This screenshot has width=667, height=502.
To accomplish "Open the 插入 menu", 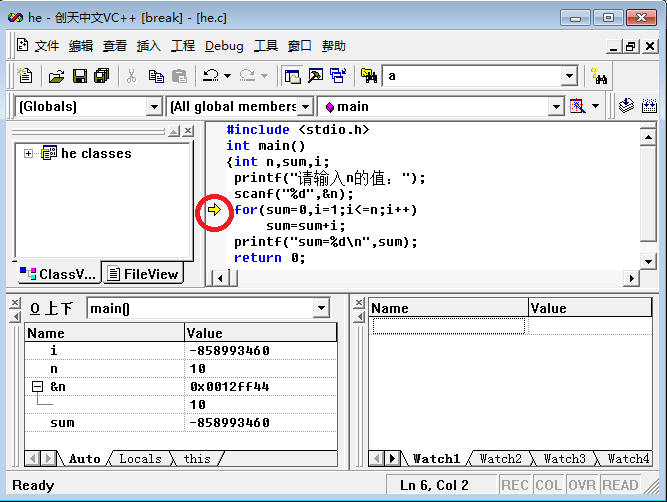I will point(149,46).
